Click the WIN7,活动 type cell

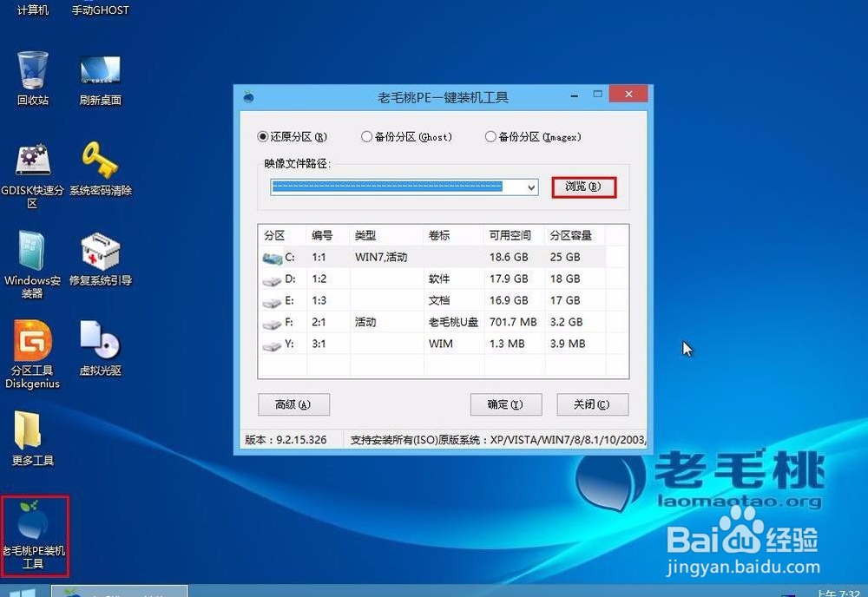click(381, 257)
